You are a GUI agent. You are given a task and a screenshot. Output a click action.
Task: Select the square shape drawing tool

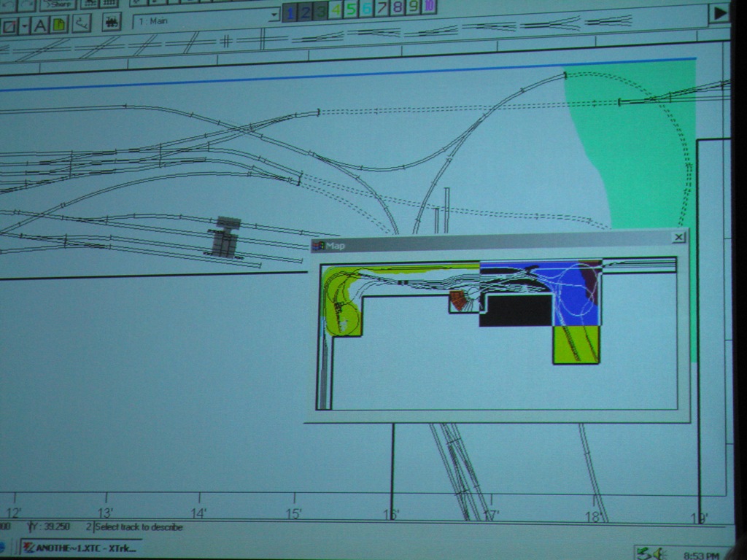(9, 27)
